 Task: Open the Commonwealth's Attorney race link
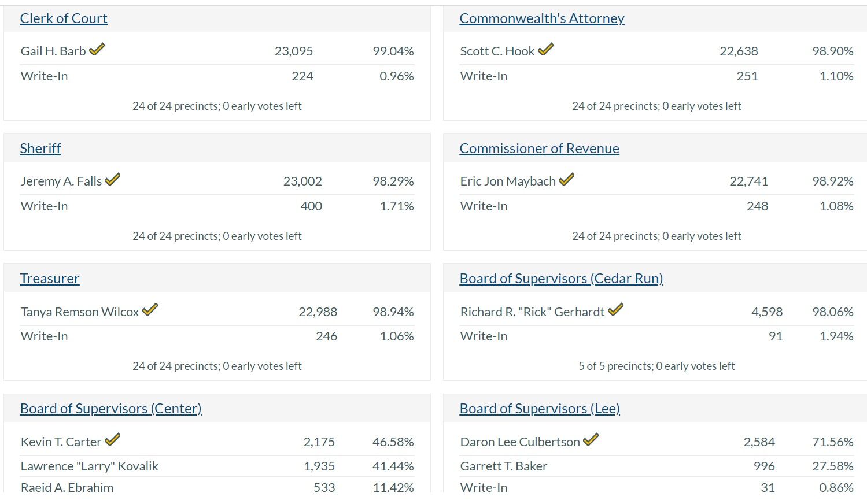542,18
